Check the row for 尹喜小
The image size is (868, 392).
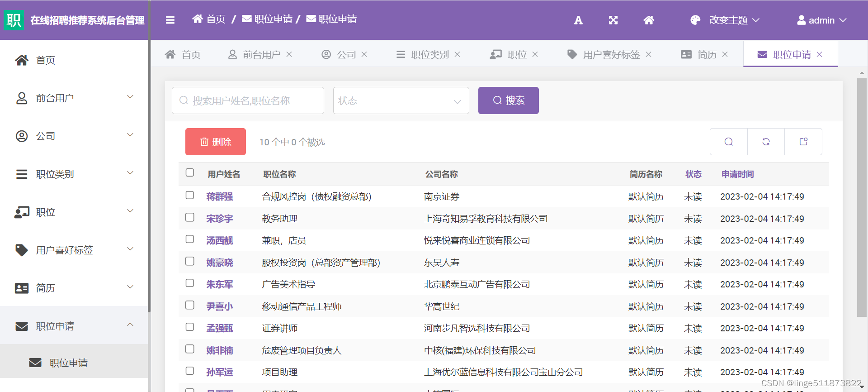coord(190,305)
